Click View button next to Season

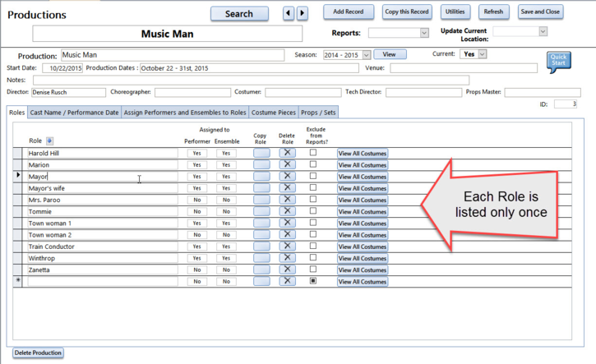tap(390, 54)
